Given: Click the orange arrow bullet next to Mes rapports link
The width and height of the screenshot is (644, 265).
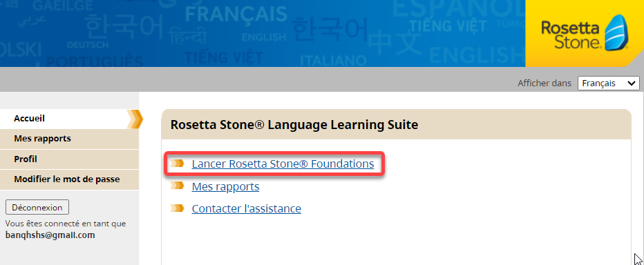Looking at the screenshot, I should pyautogui.click(x=177, y=186).
